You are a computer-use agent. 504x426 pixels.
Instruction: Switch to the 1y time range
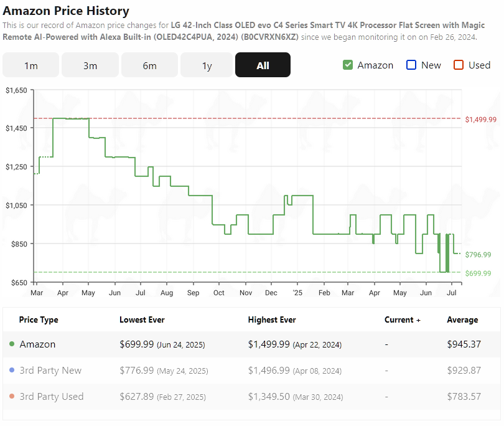coord(207,65)
